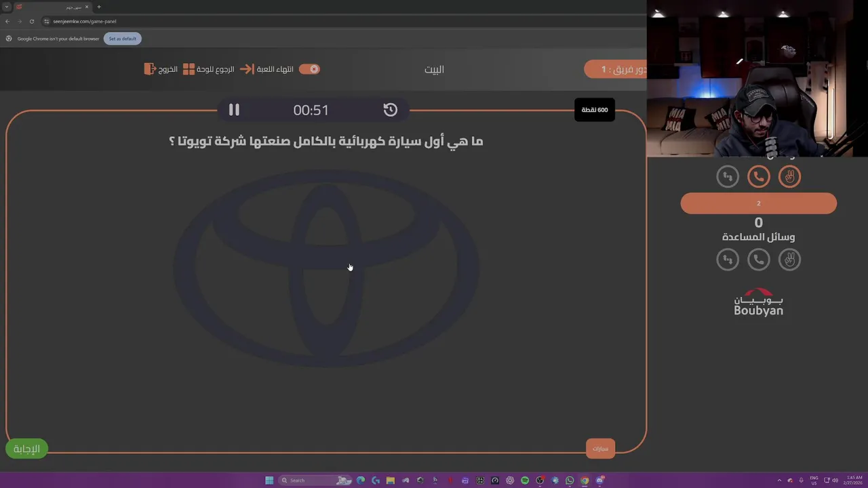
Task: Expand the Chrome tab search dropdown
Action: (7, 7)
